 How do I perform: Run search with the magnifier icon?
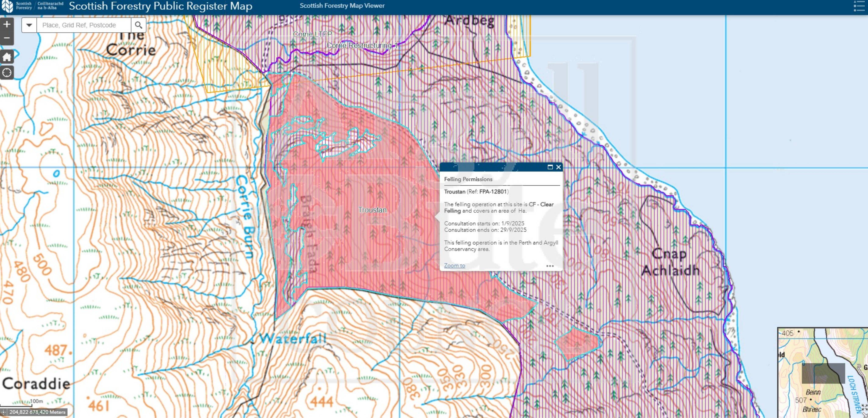pos(138,25)
